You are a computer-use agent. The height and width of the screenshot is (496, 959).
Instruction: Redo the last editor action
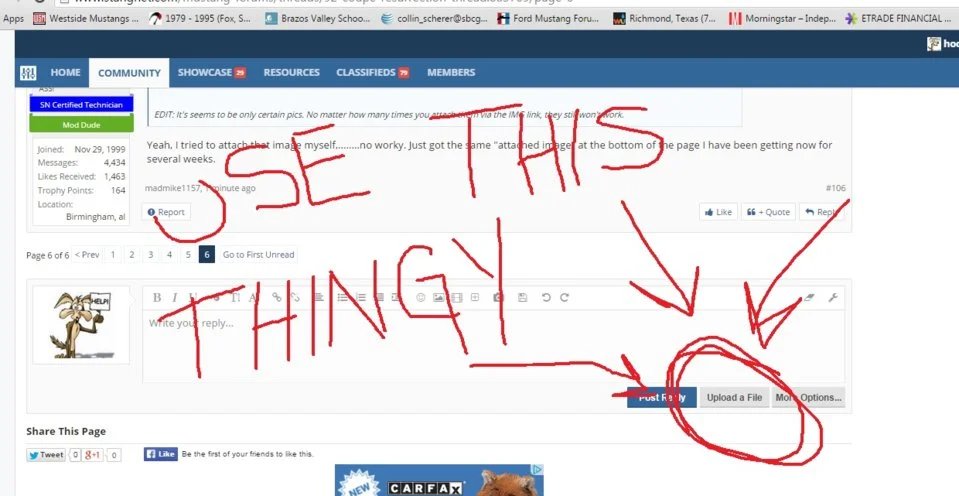pyautogui.click(x=565, y=298)
